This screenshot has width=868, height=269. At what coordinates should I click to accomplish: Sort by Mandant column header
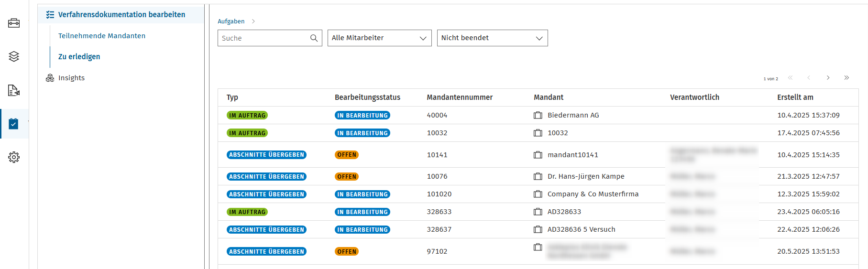pos(549,97)
